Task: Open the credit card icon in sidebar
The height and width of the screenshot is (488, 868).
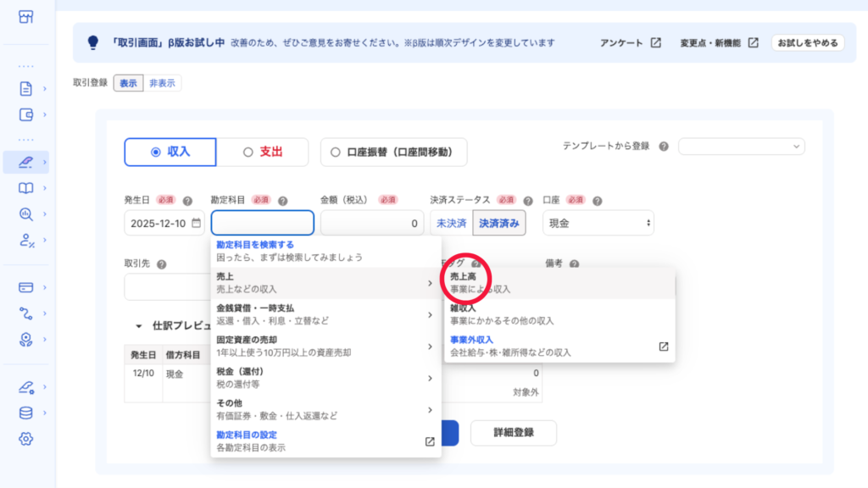Action: click(25, 287)
